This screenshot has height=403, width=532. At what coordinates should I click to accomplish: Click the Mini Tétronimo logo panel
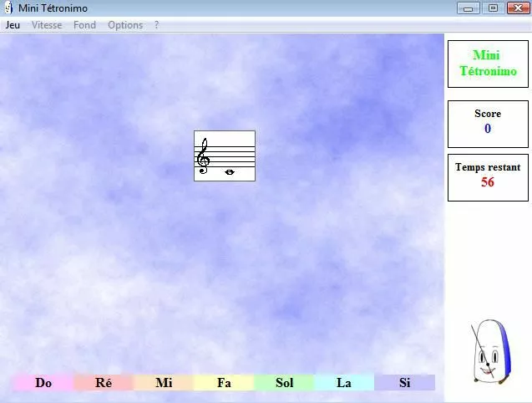[x=488, y=64]
